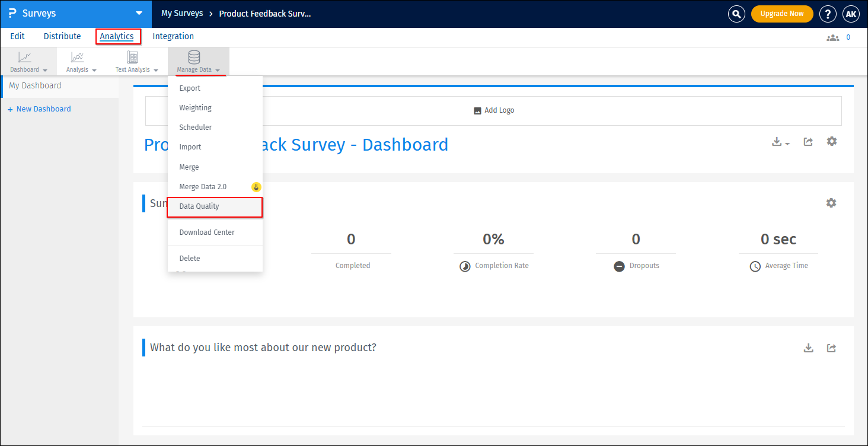The height and width of the screenshot is (446, 868).
Task: Download the product question chart
Action: 808,348
